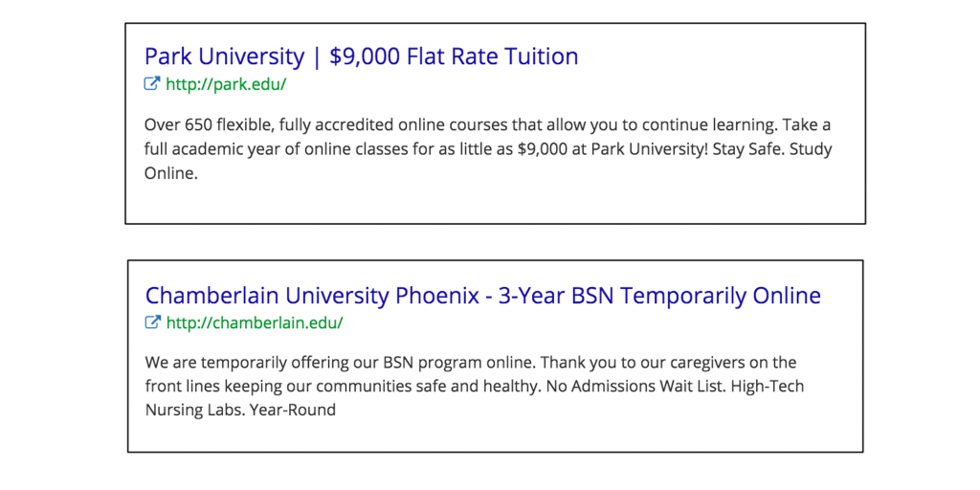
Task: Click the words "Park University" in the first headline
Action: click(224, 56)
